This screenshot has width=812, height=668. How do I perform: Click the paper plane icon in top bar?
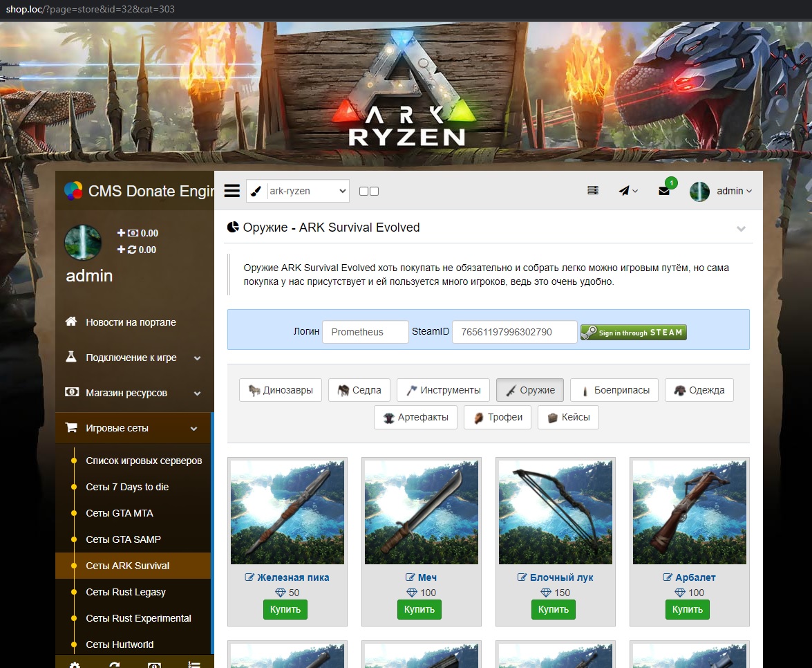point(627,191)
